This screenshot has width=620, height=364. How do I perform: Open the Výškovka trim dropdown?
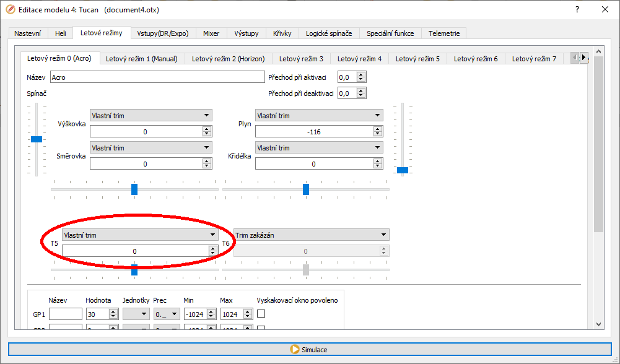click(x=151, y=116)
